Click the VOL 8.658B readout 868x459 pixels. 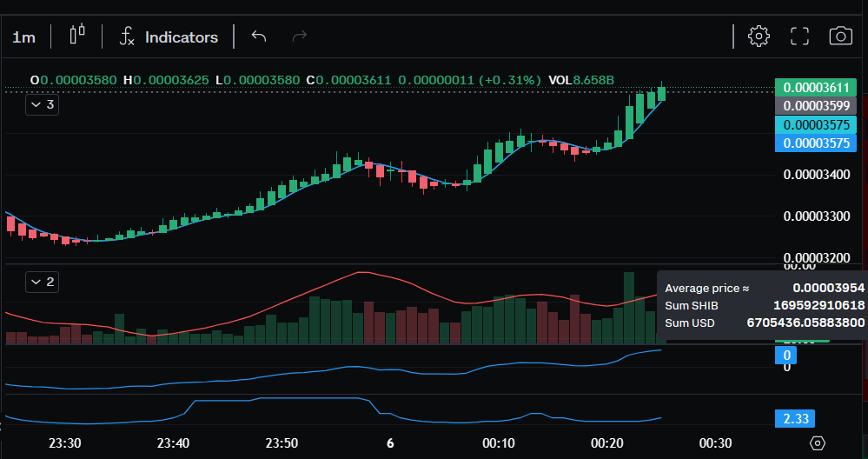point(581,80)
